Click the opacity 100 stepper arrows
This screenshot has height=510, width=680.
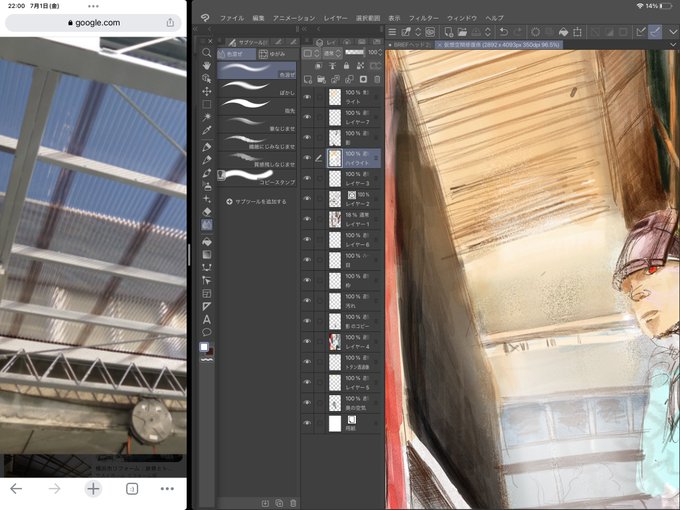coord(380,52)
